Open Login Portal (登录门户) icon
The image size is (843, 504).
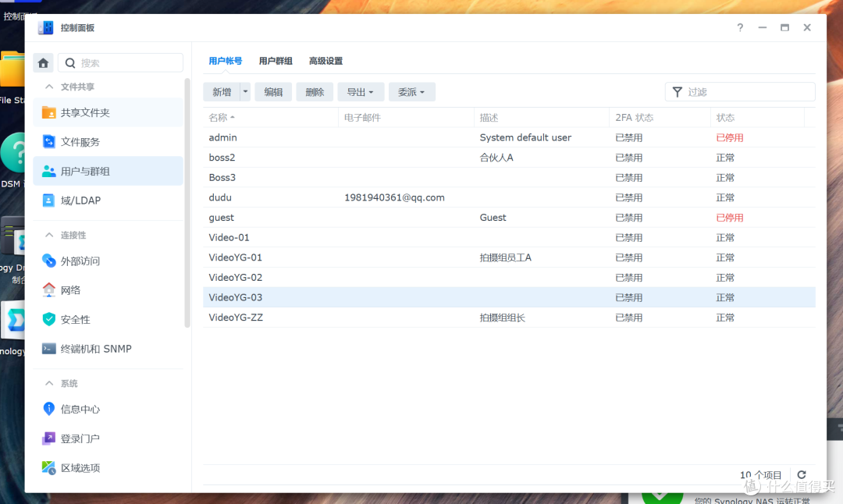click(x=48, y=438)
